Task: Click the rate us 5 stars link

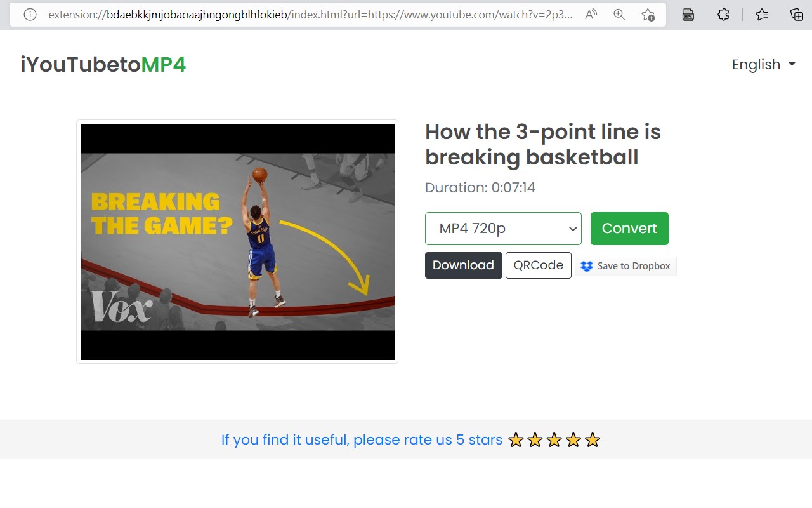Action: 362,440
